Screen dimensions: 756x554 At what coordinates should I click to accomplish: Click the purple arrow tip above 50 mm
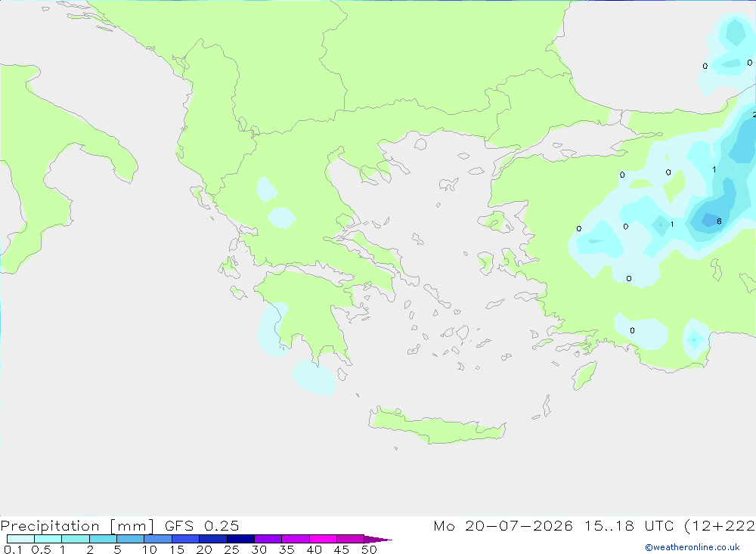[x=377, y=539]
